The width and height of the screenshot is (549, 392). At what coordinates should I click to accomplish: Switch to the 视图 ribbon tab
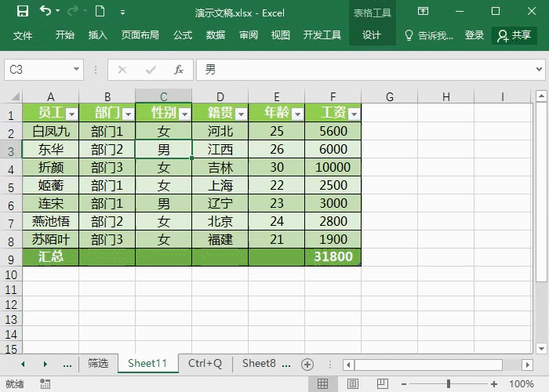click(281, 35)
